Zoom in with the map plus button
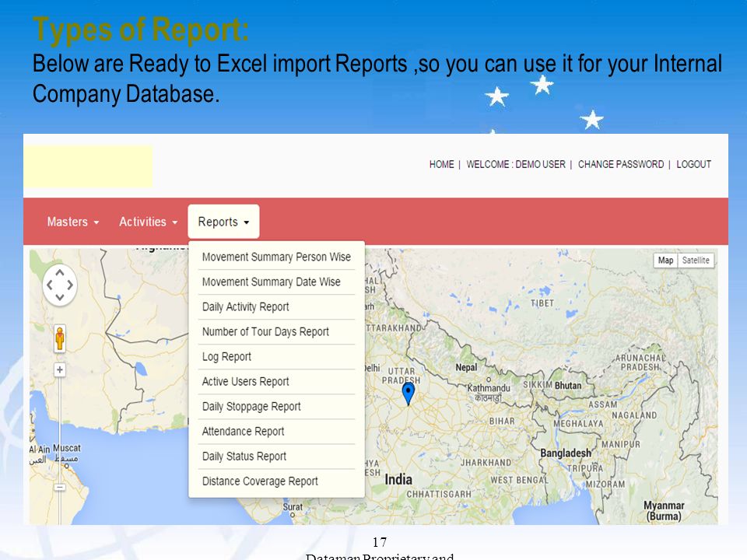Viewport: 747px width, 560px height. coord(60,369)
